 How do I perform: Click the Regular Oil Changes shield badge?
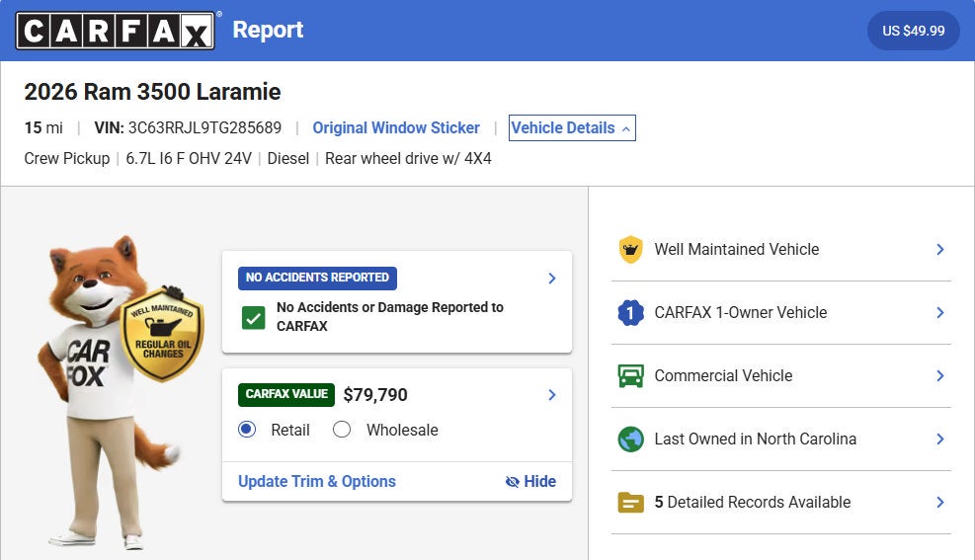coord(162,333)
